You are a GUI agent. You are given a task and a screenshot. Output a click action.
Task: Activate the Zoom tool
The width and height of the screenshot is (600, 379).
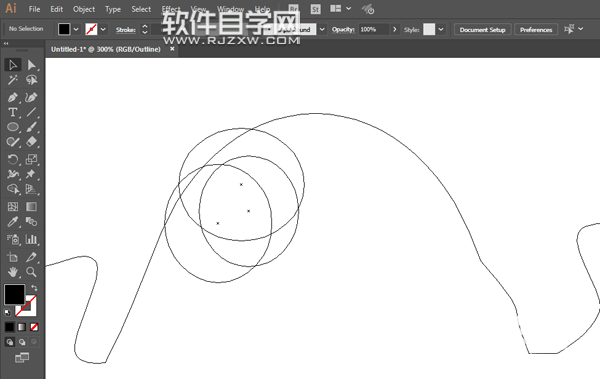31,272
